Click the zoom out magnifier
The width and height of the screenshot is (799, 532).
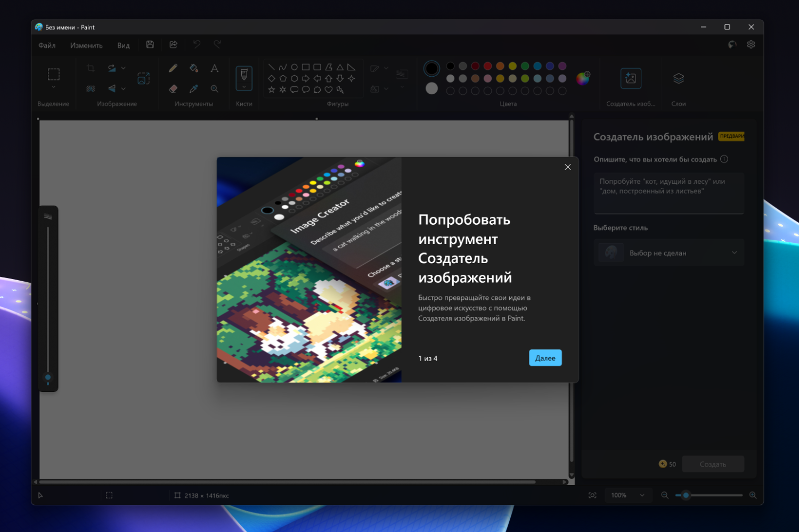click(665, 495)
